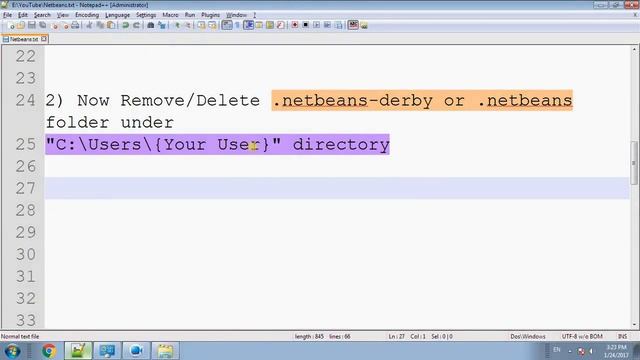640x360 pixels.
Task: Toggle Show All Characters in toolbar
Action: coord(237,25)
